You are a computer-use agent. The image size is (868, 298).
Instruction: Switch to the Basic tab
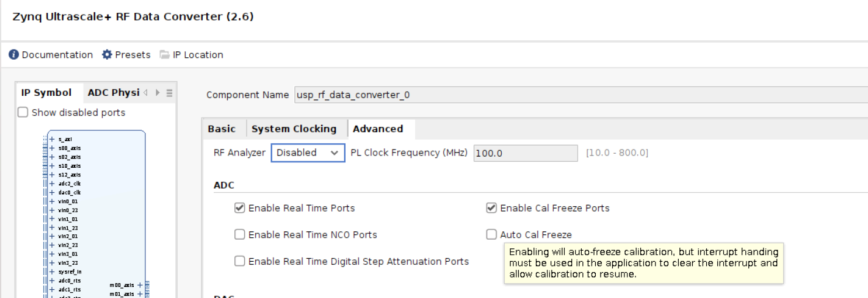pos(222,129)
